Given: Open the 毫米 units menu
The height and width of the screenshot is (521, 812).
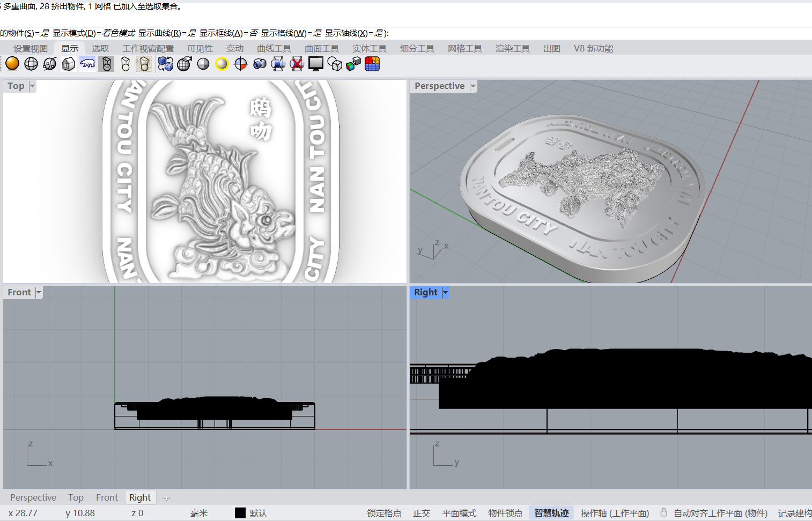Looking at the screenshot, I should click(198, 513).
